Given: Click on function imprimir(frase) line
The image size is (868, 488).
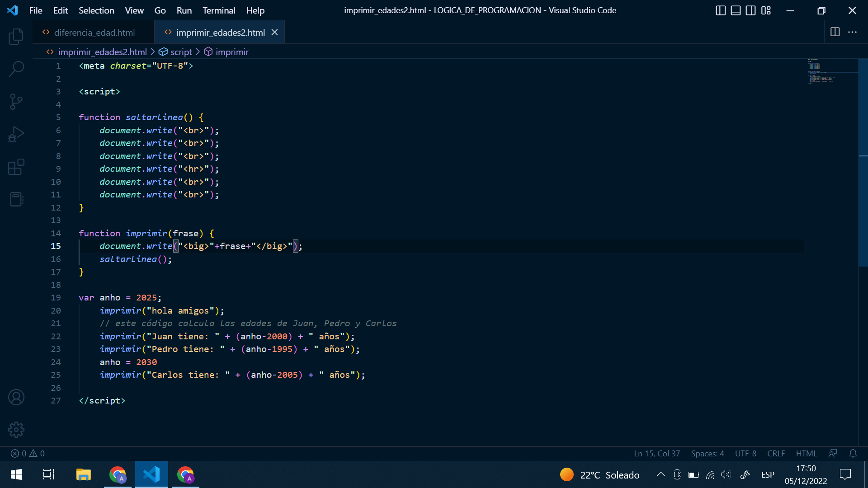Looking at the screenshot, I should pos(146,233).
